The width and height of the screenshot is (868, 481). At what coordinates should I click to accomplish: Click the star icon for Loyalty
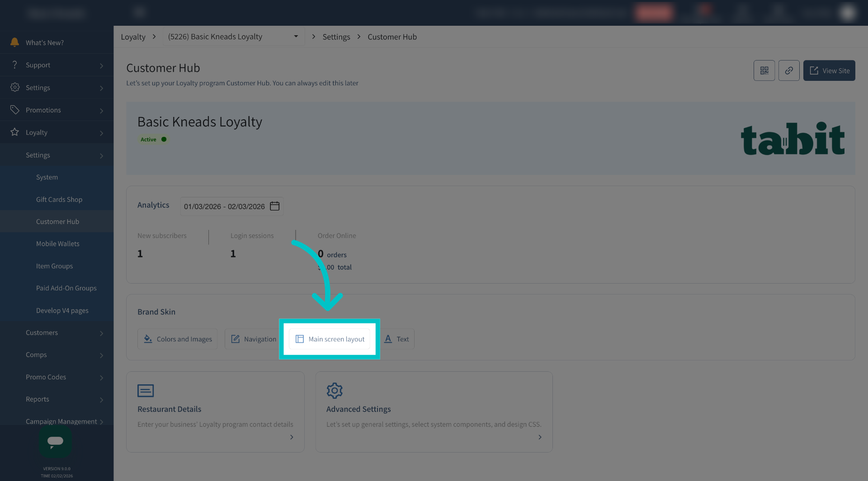(15, 132)
